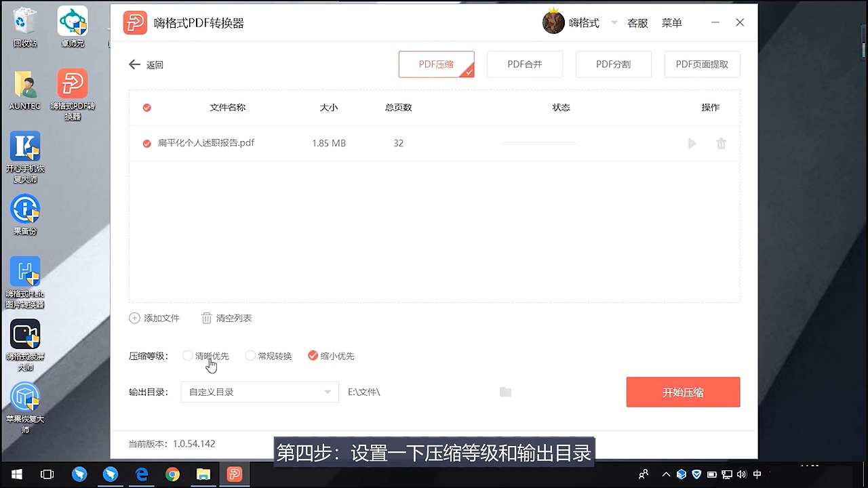This screenshot has width=868, height=488.
Task: Open 添加文件 to add another PDF
Action: (x=155, y=318)
